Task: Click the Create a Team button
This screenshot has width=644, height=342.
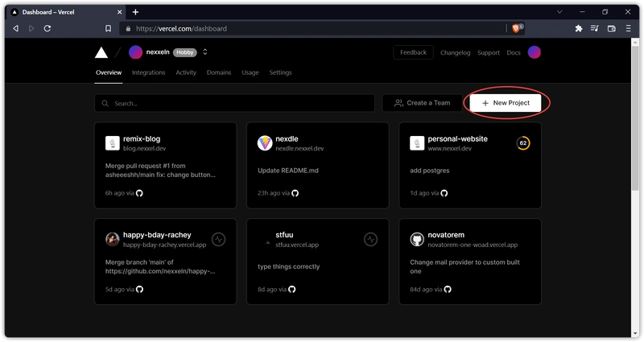Action: (422, 103)
